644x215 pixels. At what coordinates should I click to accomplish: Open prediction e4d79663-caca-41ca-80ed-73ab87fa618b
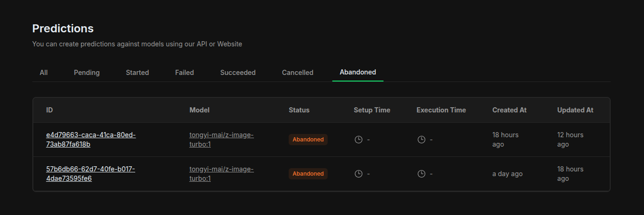pyautogui.click(x=91, y=140)
